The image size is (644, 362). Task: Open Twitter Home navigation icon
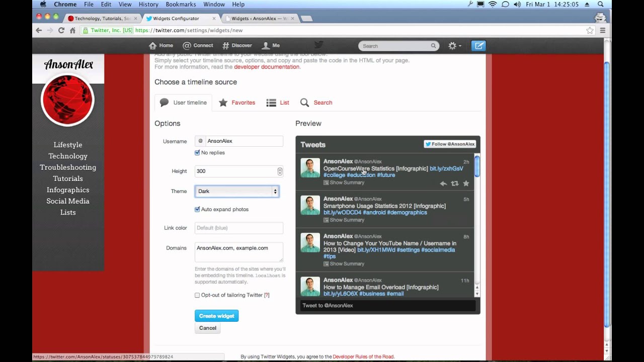[x=161, y=45]
